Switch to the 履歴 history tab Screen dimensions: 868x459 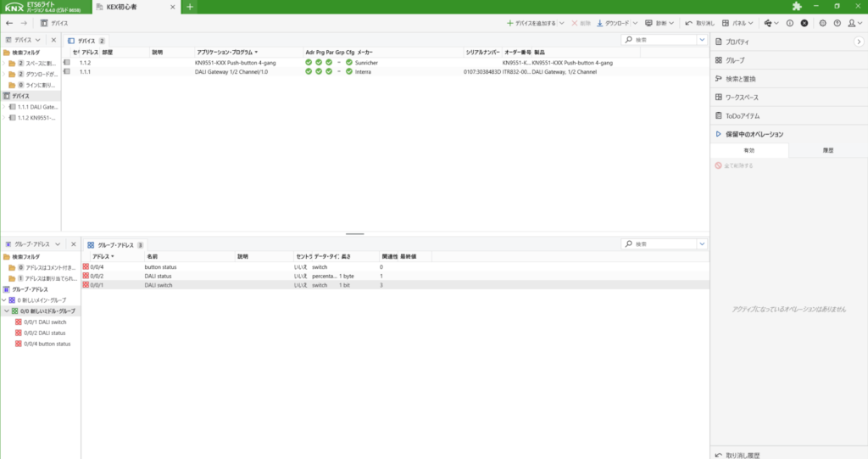point(827,150)
